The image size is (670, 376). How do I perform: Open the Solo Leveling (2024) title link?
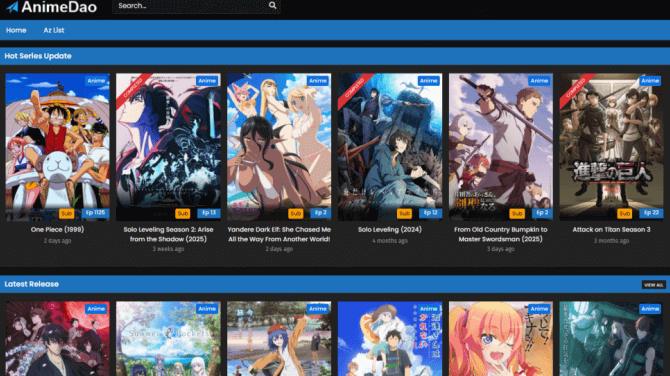click(x=390, y=229)
